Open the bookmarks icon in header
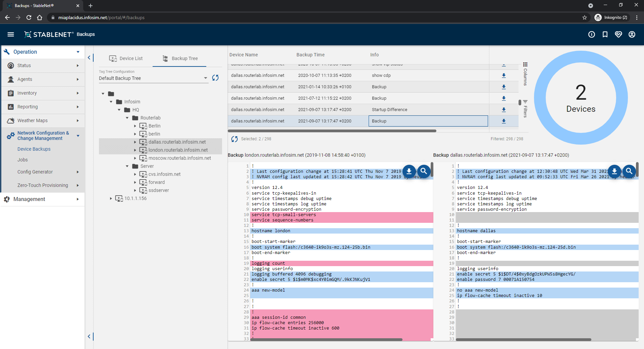644x349 pixels. pyautogui.click(x=605, y=34)
